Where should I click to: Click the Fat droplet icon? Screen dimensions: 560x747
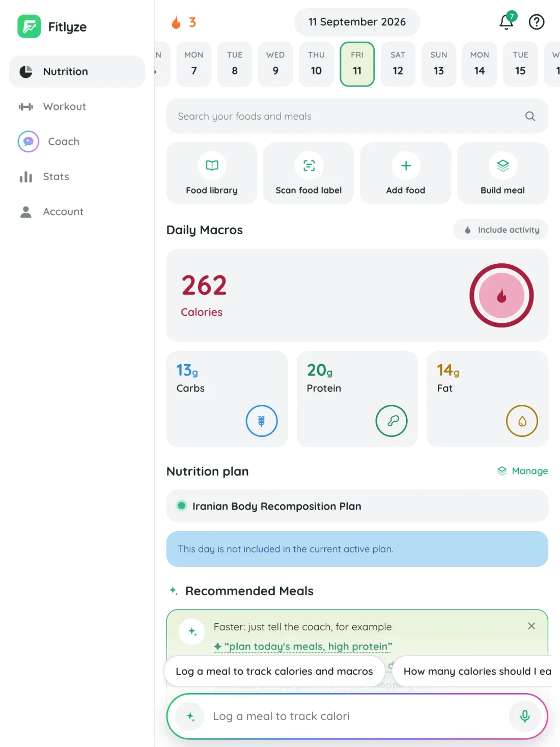522,421
